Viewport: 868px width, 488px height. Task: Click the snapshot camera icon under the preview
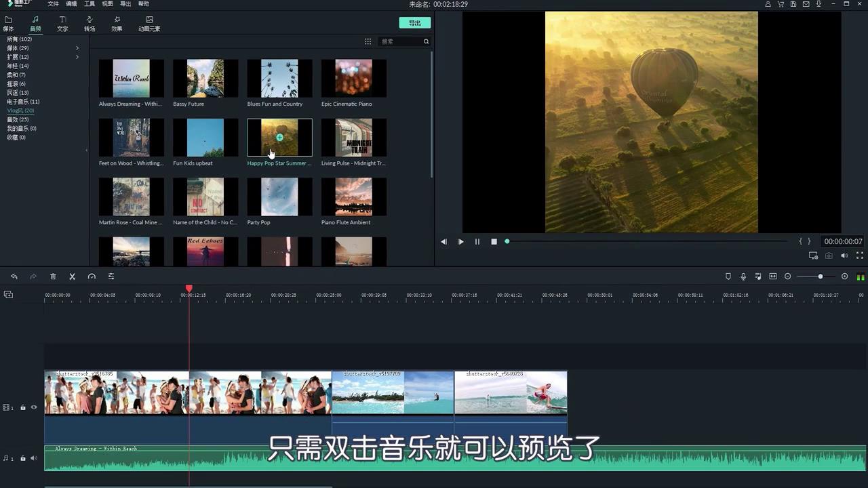tap(829, 256)
